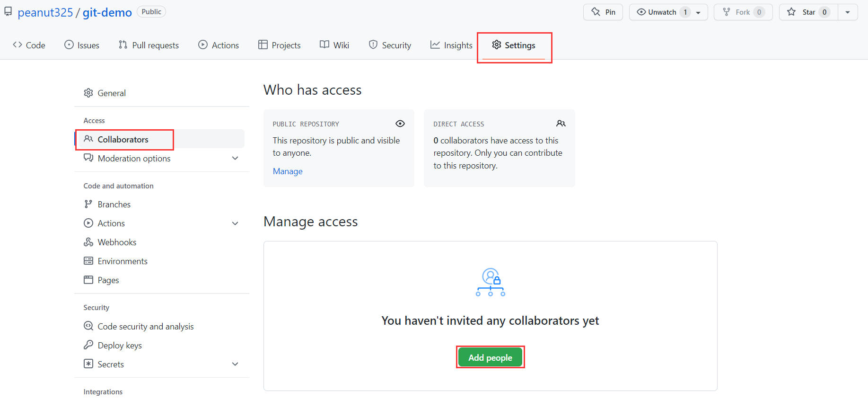
Task: Click the people icon beside Collaborators
Action: pos(88,139)
